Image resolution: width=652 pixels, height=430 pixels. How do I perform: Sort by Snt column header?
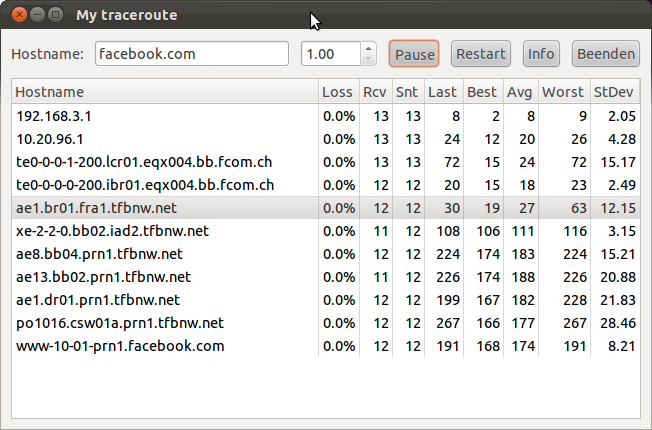coord(407,92)
